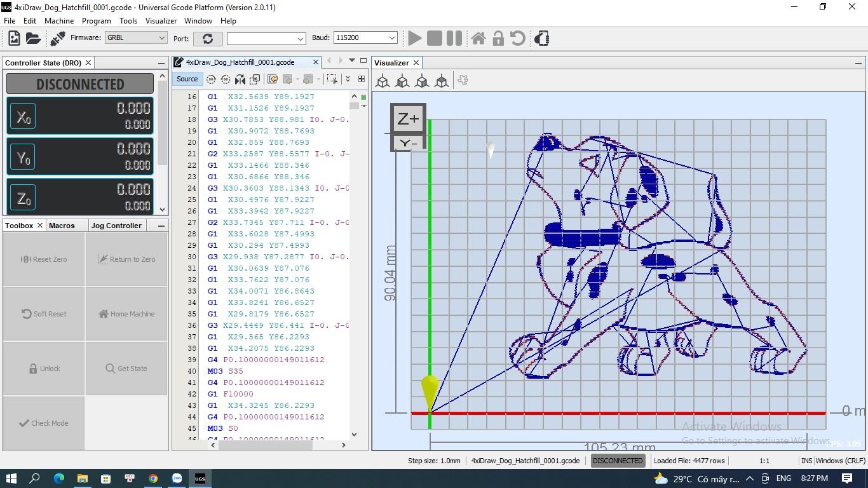
Task: Select the Source view button
Action: click(x=187, y=79)
